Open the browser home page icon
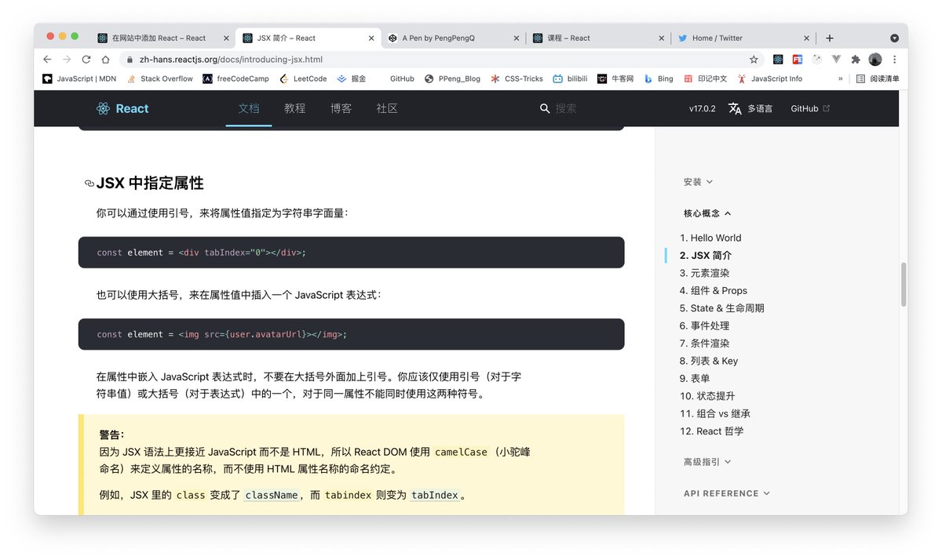Viewport: 942px width, 560px height. coord(105,59)
